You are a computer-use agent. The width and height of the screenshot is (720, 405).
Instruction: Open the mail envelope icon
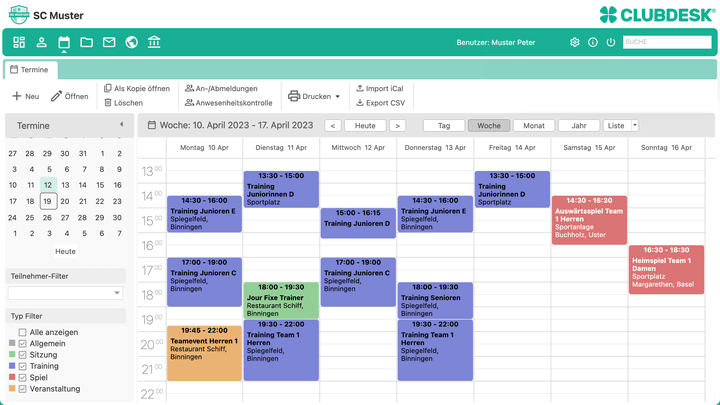tap(109, 42)
